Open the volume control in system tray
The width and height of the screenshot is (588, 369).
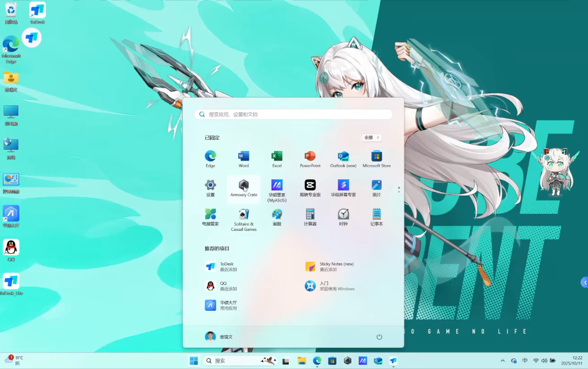(x=544, y=361)
